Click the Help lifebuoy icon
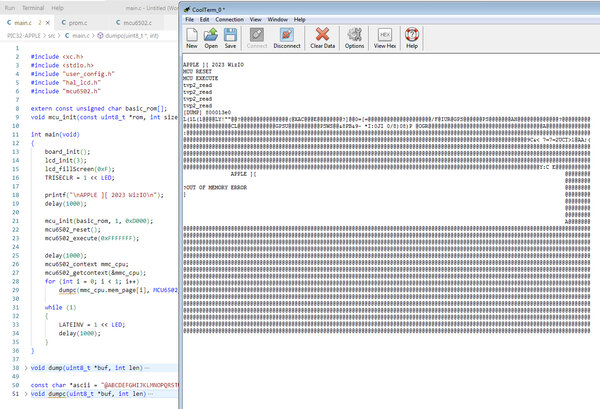 click(x=412, y=38)
